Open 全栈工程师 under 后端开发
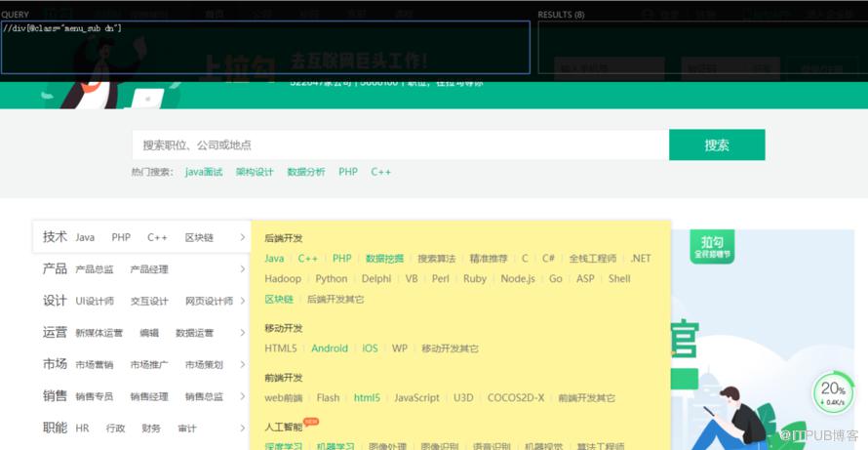 tap(593, 259)
